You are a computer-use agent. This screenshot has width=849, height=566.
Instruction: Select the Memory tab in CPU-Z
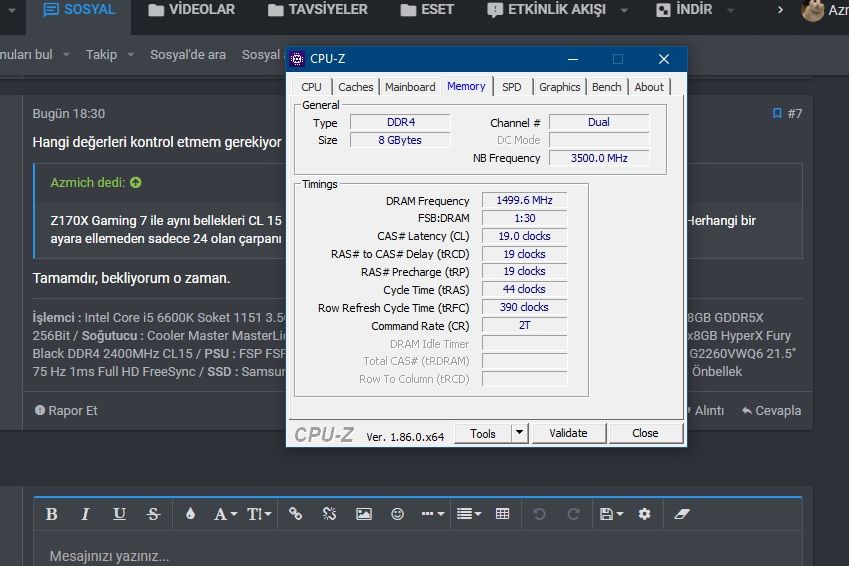466,86
